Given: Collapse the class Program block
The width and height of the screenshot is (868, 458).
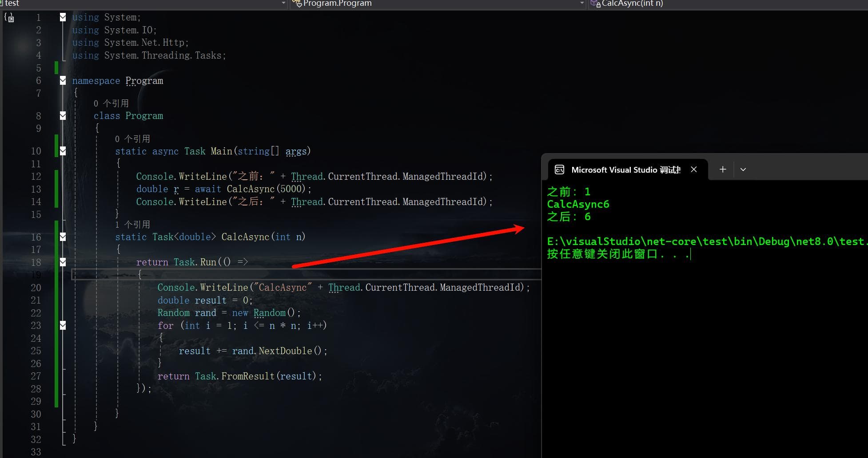Looking at the screenshot, I should 63,115.
